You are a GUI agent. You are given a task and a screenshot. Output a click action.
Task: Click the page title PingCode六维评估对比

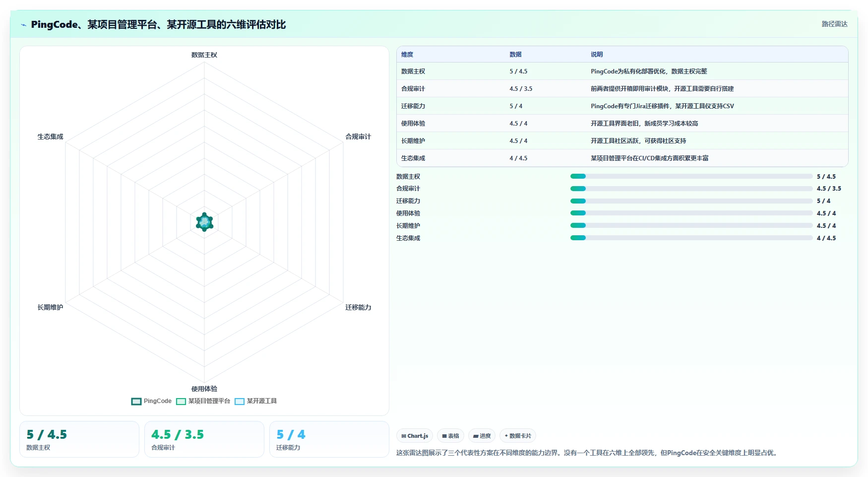coord(158,24)
